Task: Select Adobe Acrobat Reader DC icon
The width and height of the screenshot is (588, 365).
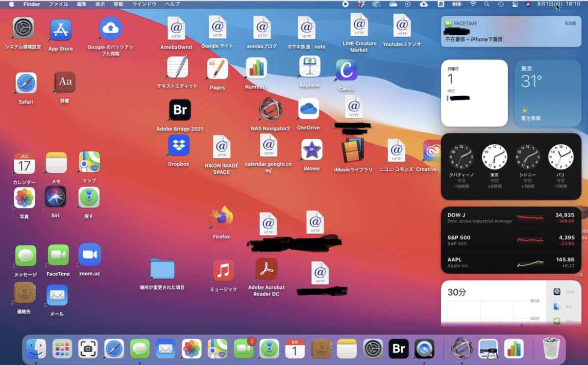Action: click(x=267, y=269)
